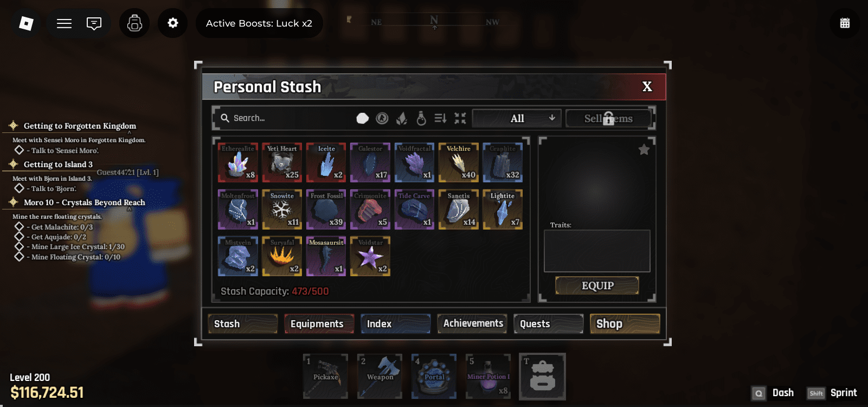This screenshot has width=868, height=407.
Task: Click the collapse arrows icon in filter bar
Action: tap(460, 118)
